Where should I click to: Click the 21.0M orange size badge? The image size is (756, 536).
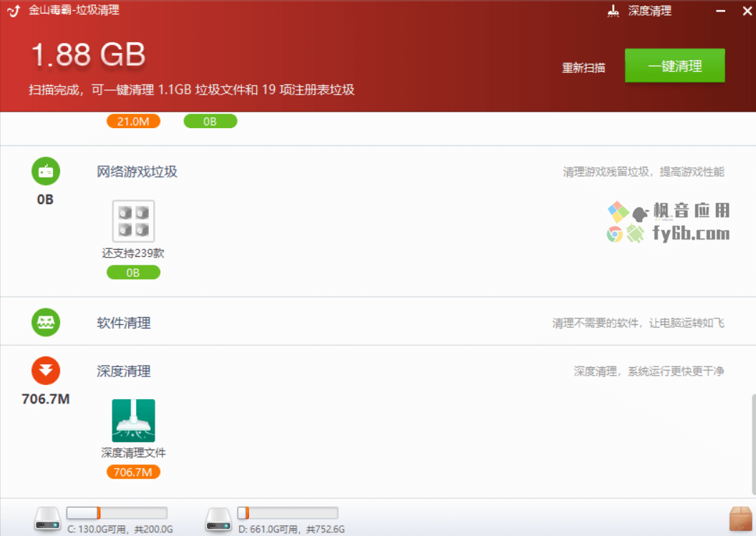pyautogui.click(x=133, y=122)
